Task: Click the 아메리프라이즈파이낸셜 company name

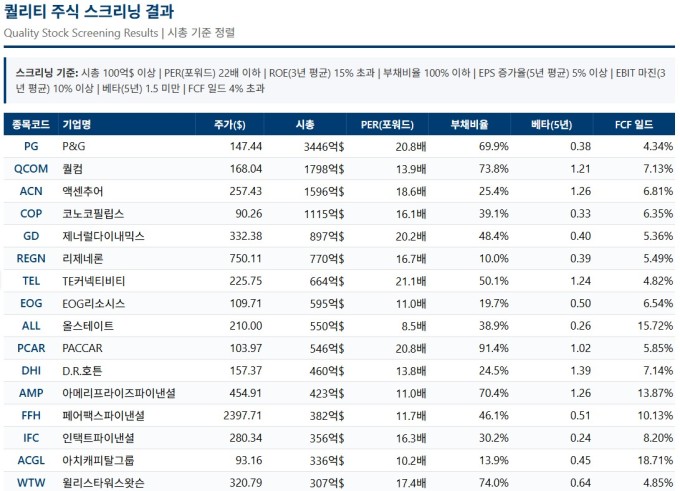Action: (x=118, y=393)
